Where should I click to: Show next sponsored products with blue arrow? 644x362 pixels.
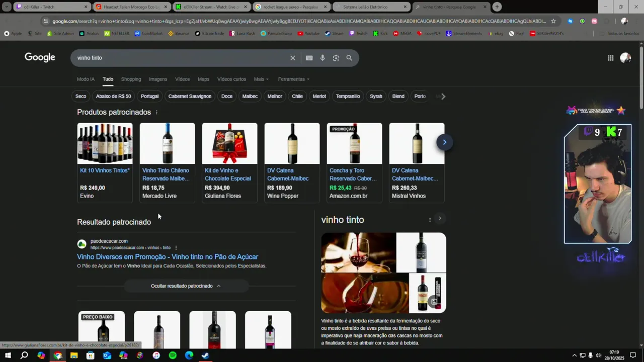coord(444,142)
